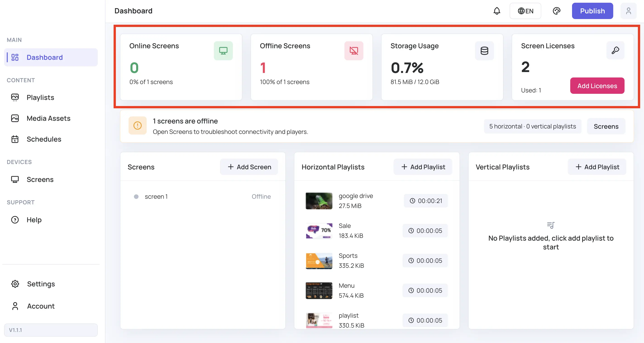
Task: Click the Screens button in offline alert
Action: click(606, 126)
